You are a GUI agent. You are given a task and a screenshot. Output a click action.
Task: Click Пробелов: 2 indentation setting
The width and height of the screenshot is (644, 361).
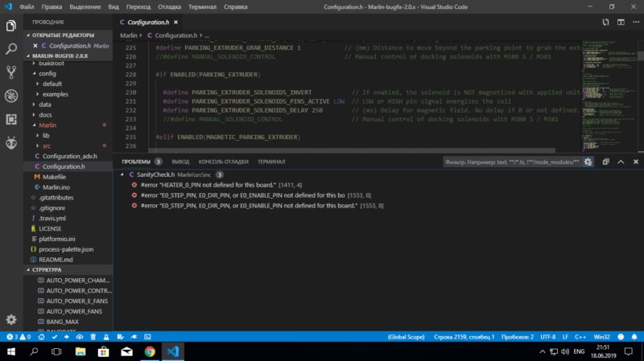(518, 337)
